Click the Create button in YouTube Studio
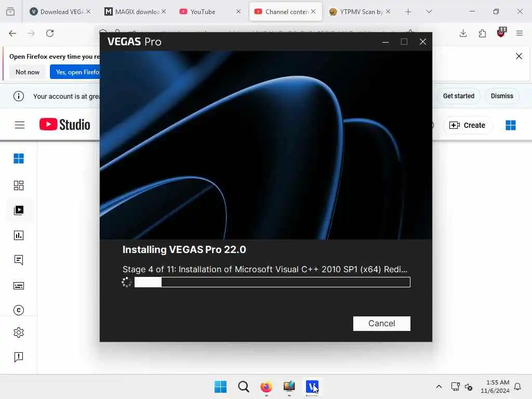The image size is (532, 399). (468, 125)
